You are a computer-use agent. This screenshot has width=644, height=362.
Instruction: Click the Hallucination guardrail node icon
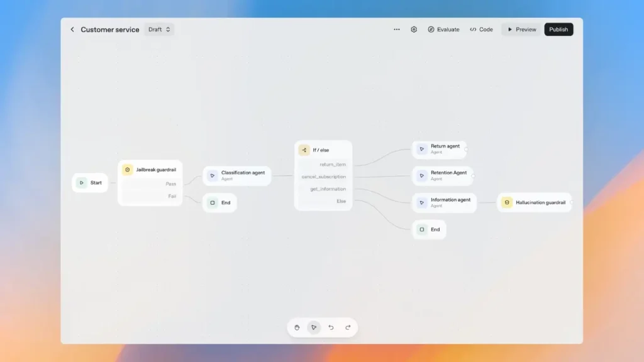506,202
